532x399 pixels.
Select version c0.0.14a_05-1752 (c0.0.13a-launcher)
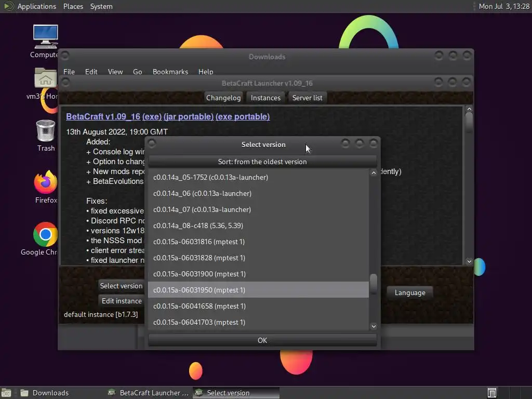pos(259,177)
